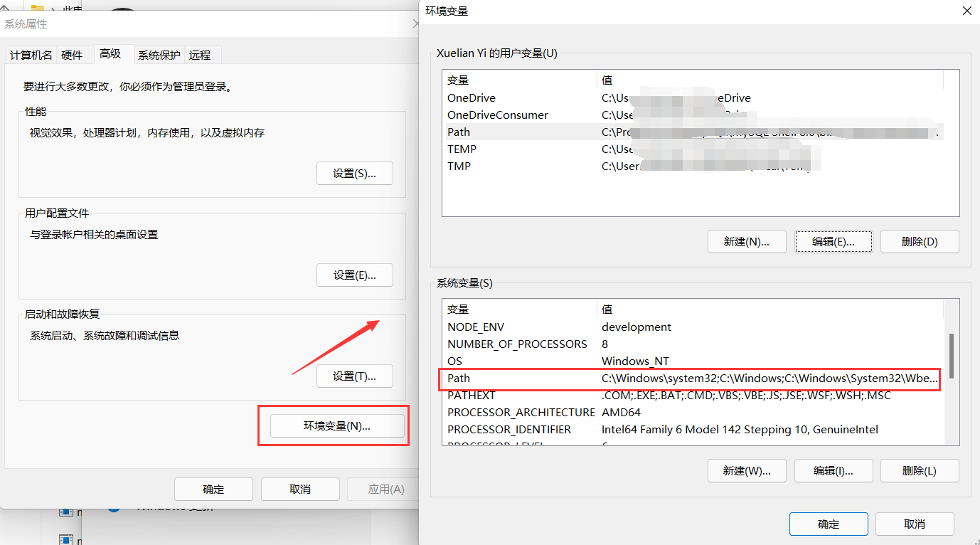
Task: Click the system variables list scrollbar
Action: point(952,357)
